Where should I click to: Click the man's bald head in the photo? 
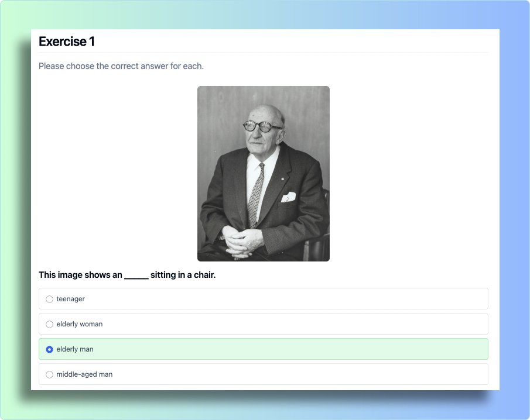(267, 112)
